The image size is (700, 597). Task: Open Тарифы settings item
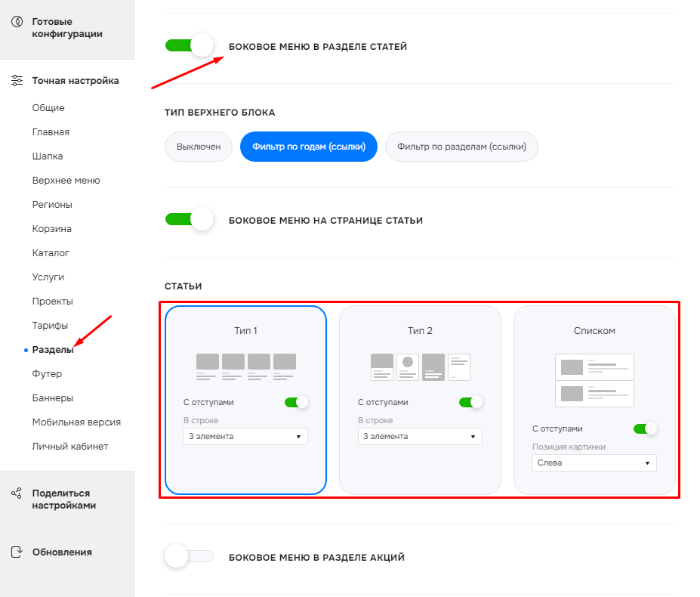pos(50,325)
